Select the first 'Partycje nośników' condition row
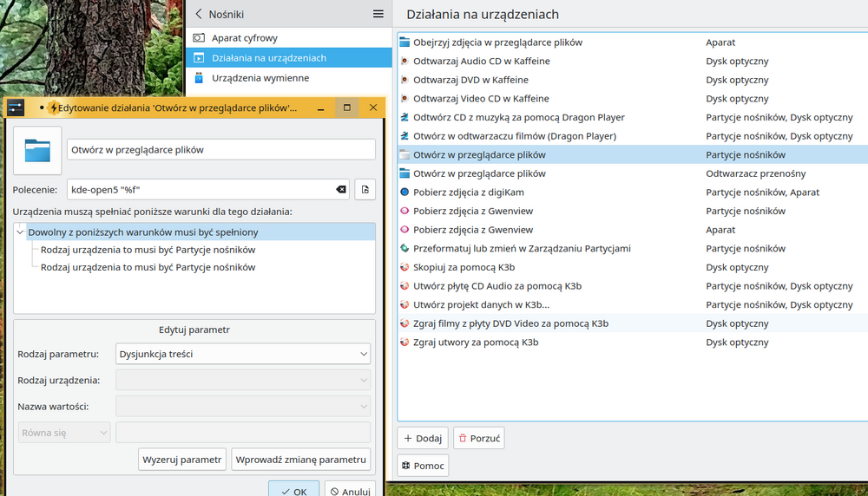 click(148, 250)
